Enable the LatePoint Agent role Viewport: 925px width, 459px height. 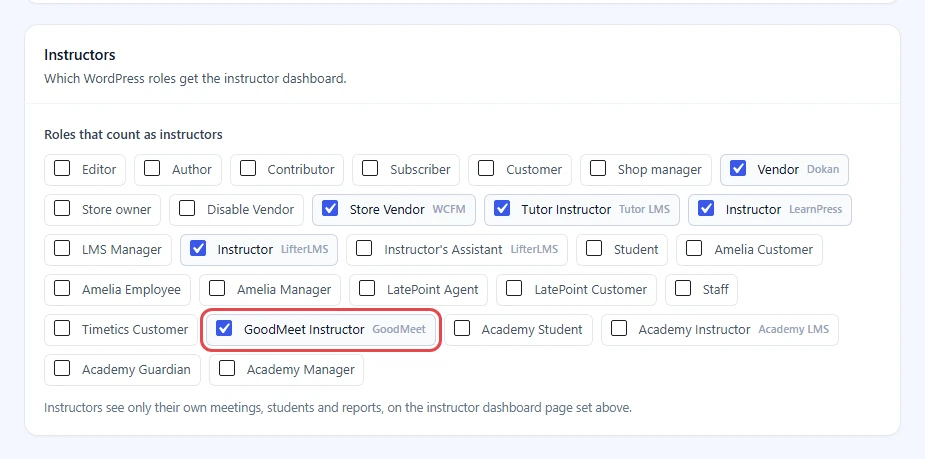tap(367, 289)
